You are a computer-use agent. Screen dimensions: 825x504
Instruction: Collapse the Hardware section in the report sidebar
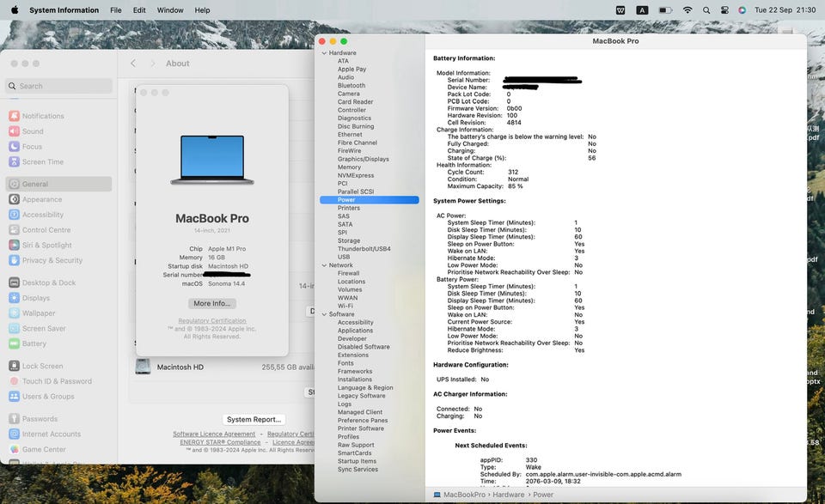pos(324,53)
